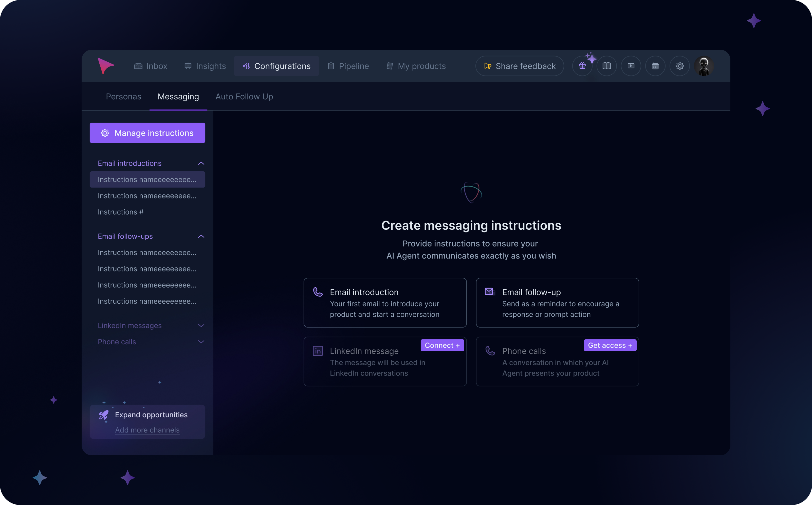Open the video tutorials icon
Image resolution: width=812 pixels, height=505 pixels.
631,66
